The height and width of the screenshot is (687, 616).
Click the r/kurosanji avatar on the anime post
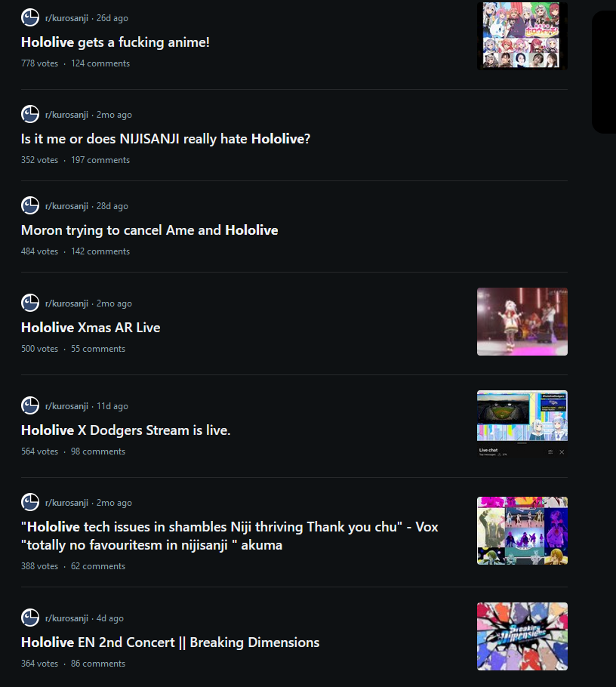coord(30,17)
